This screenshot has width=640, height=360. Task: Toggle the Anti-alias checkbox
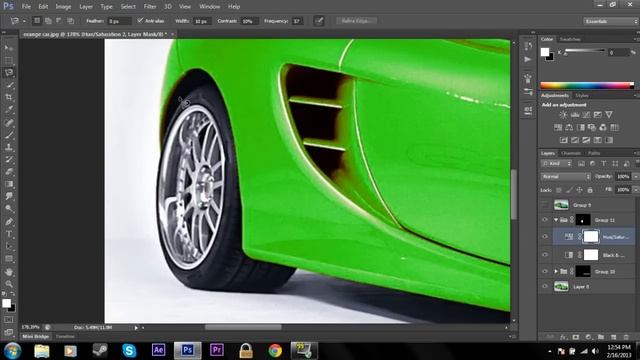click(140, 20)
